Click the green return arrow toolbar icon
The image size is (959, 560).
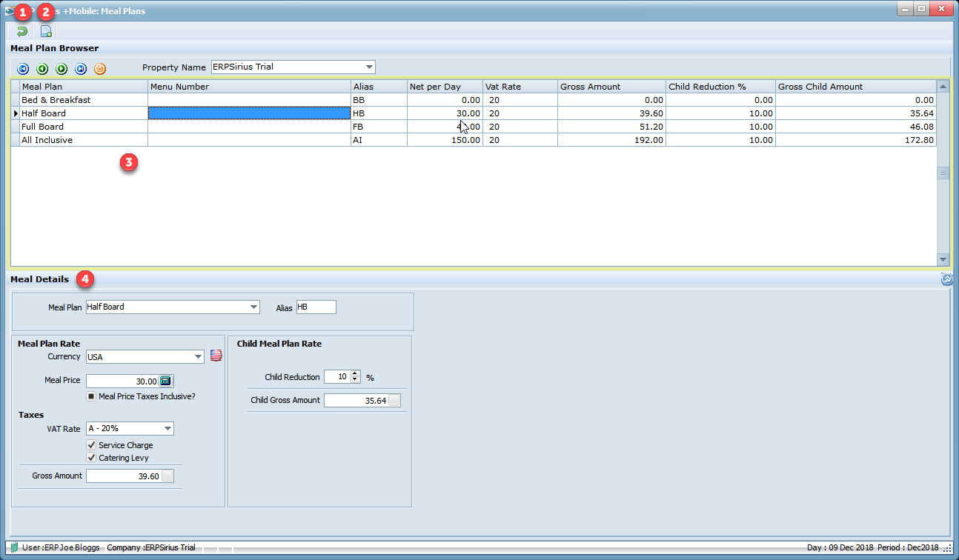point(21,31)
